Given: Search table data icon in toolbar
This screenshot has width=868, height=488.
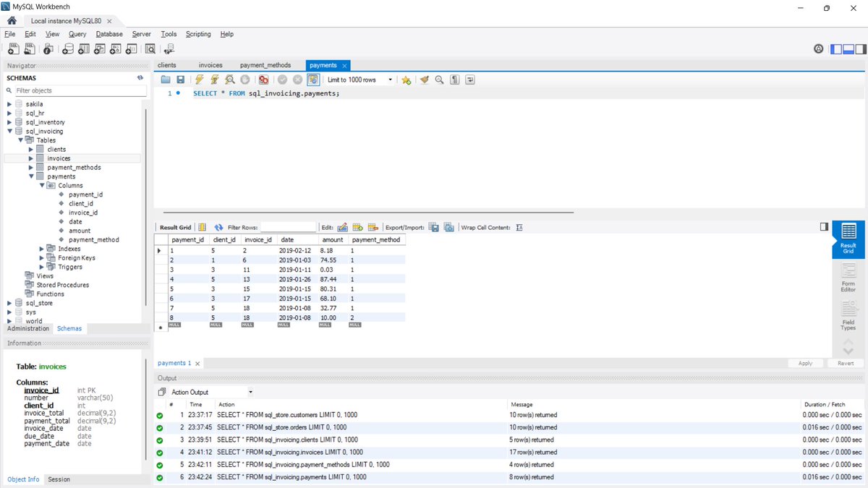Looking at the screenshot, I should tap(150, 48).
